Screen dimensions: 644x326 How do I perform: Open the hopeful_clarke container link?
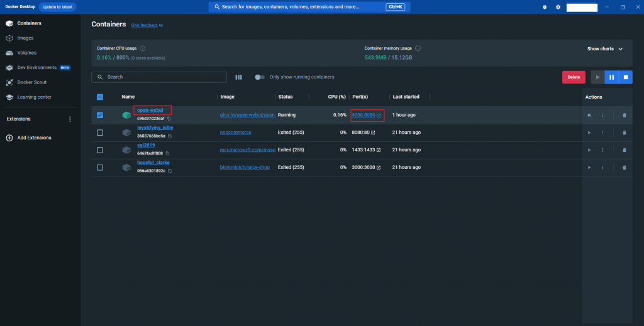pos(153,163)
